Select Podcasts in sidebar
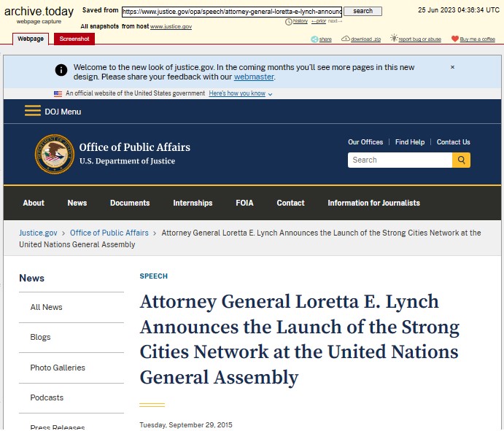 [47, 397]
